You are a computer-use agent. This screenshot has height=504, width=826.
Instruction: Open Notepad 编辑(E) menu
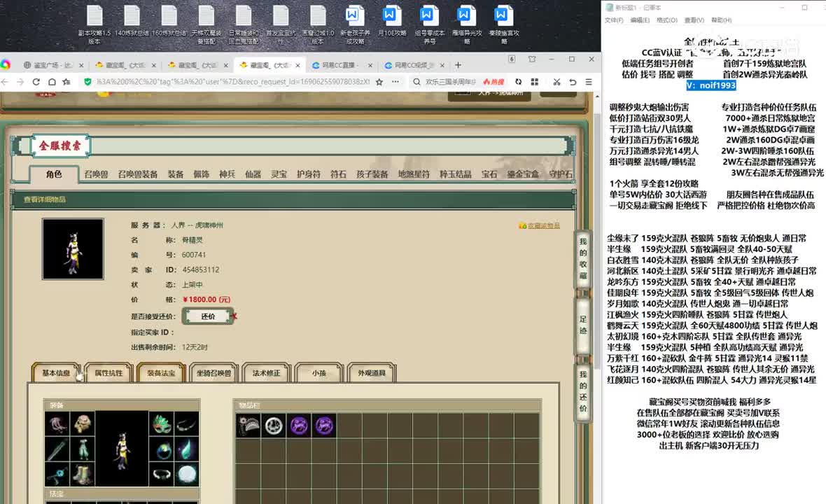click(640, 20)
